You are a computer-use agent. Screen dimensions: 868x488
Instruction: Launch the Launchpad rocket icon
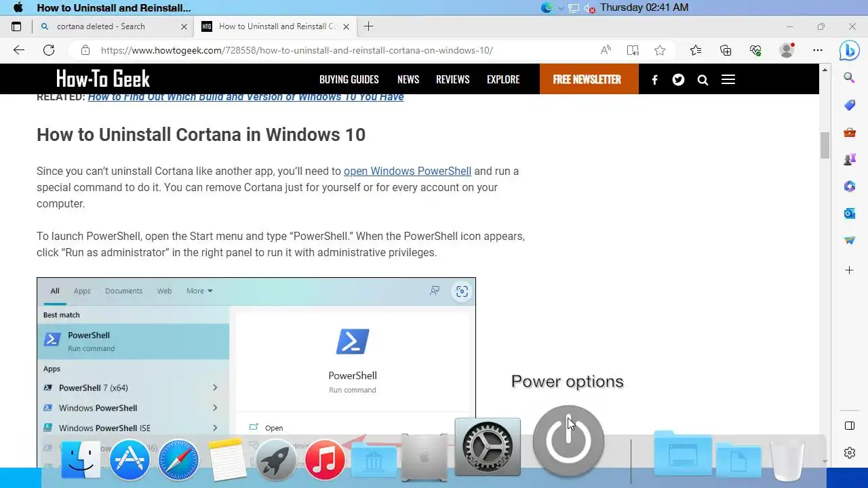(x=276, y=461)
